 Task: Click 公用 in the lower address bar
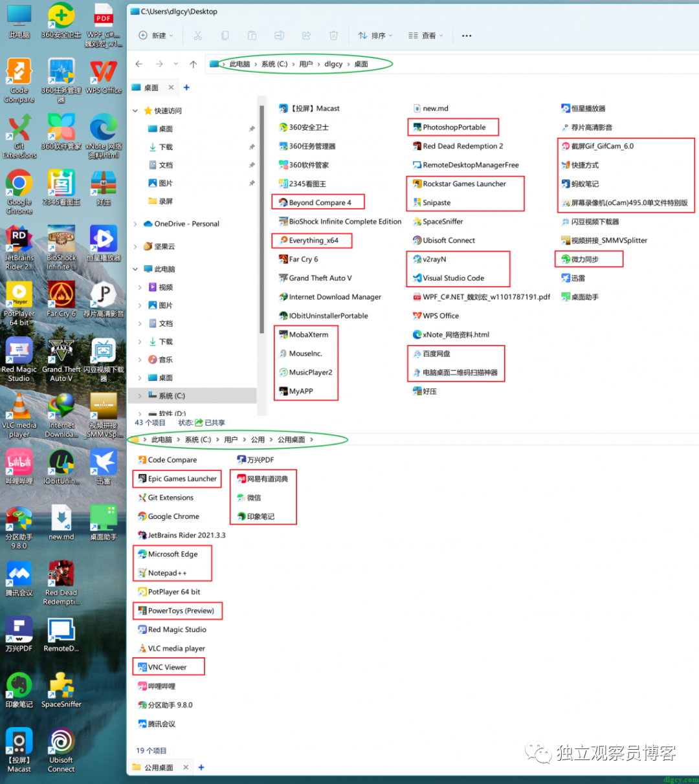[x=258, y=440]
